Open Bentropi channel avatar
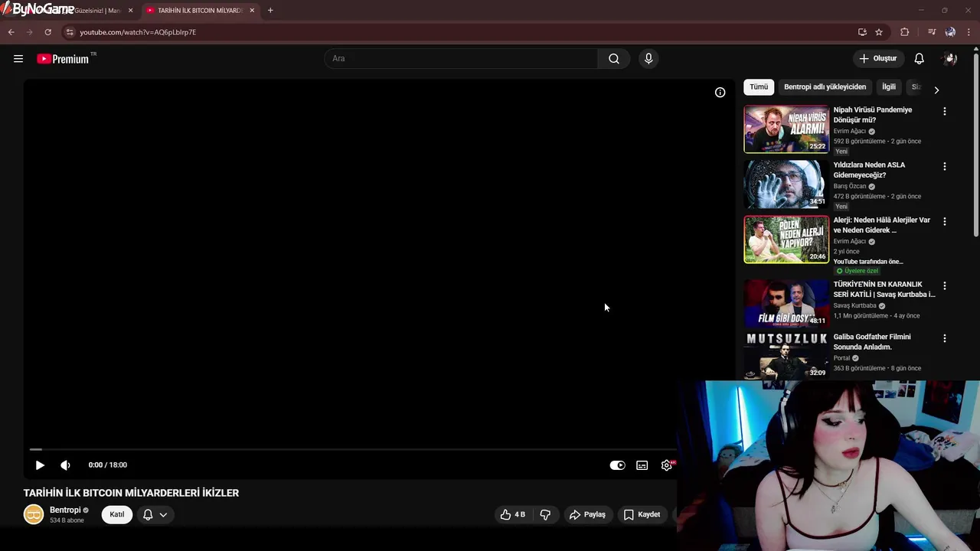 (x=34, y=515)
